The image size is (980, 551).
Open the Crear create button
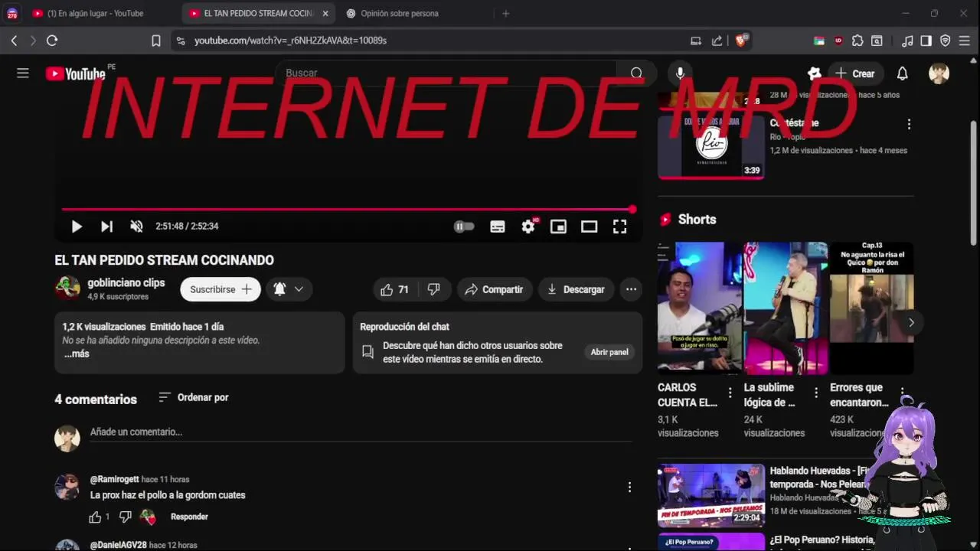[x=854, y=73]
